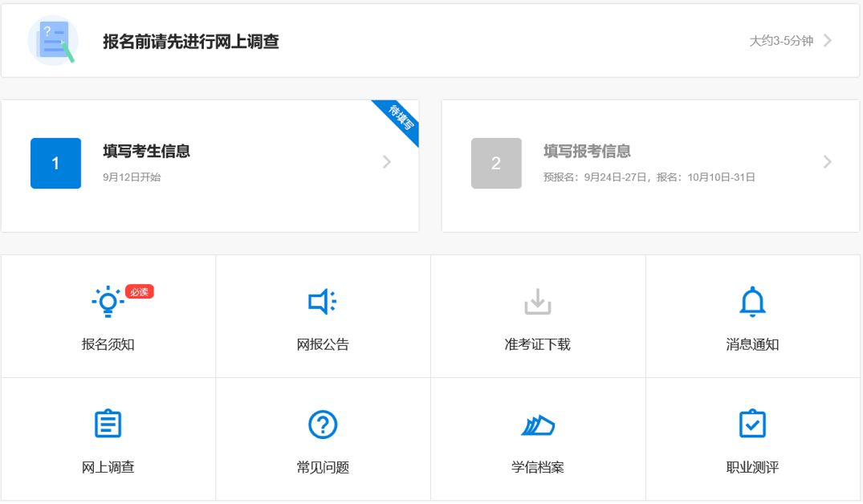This screenshot has width=863, height=504.
Task: Click the lightbulb icon for 报名须知
Action: (108, 302)
